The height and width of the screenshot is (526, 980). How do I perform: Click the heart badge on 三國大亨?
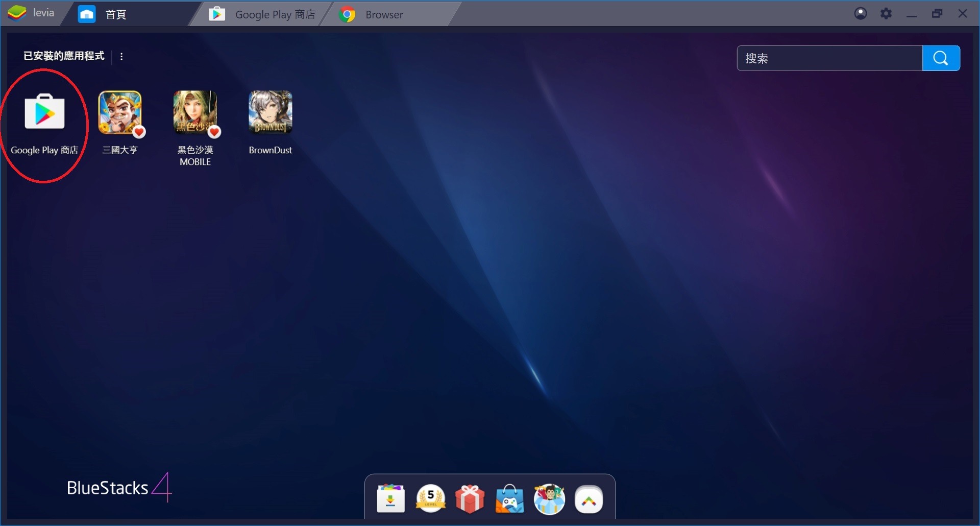[x=139, y=132]
